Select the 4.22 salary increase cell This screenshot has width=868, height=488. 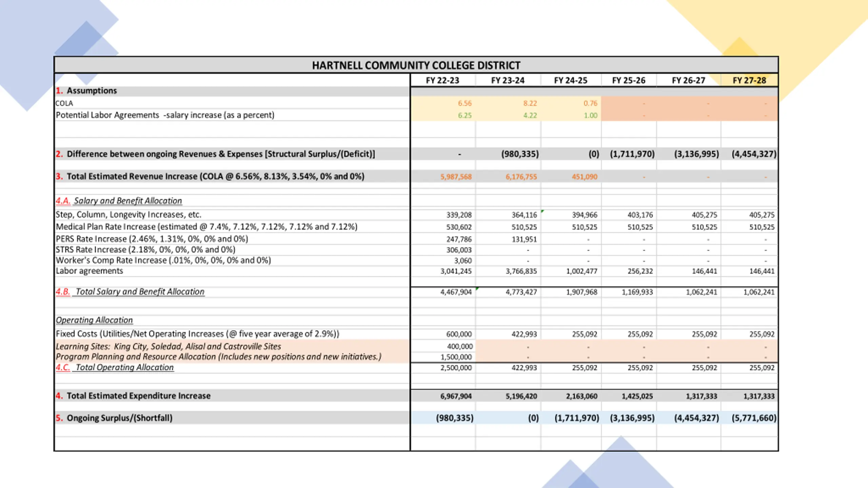click(x=508, y=115)
